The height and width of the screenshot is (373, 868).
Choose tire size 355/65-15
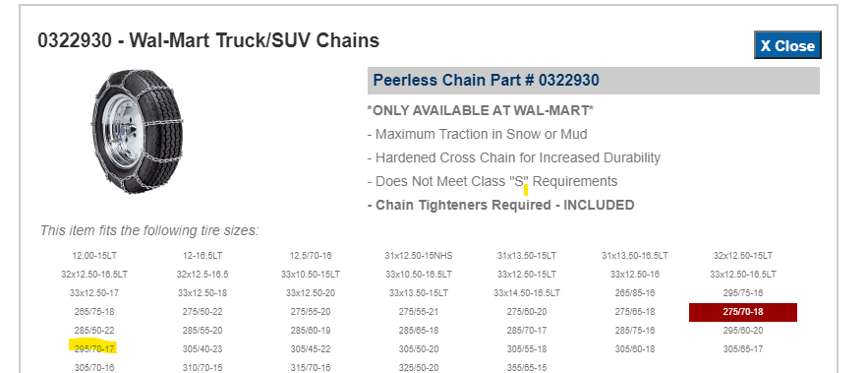[527, 367]
